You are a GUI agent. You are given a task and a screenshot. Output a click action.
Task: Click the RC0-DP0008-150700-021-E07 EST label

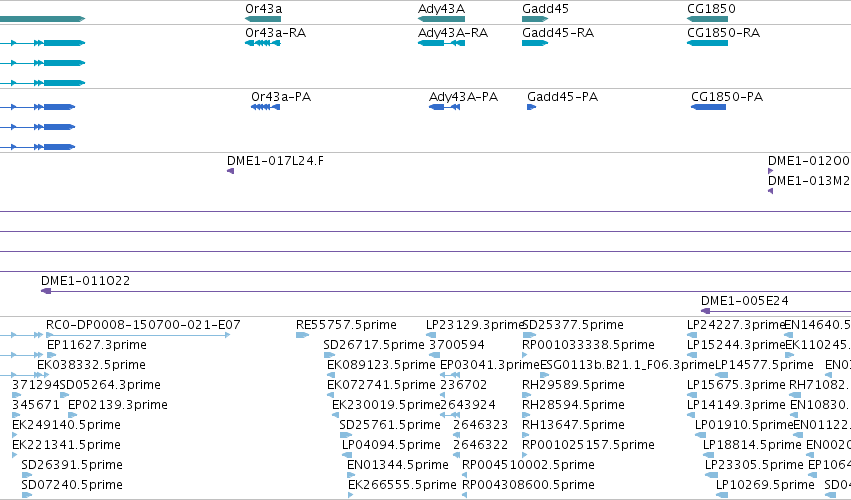pos(143,325)
